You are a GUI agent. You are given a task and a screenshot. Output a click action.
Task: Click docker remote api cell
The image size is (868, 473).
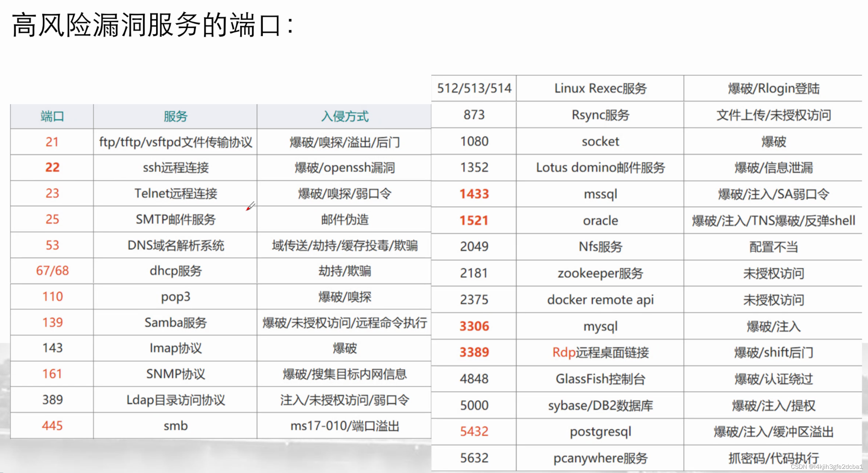[600, 299]
